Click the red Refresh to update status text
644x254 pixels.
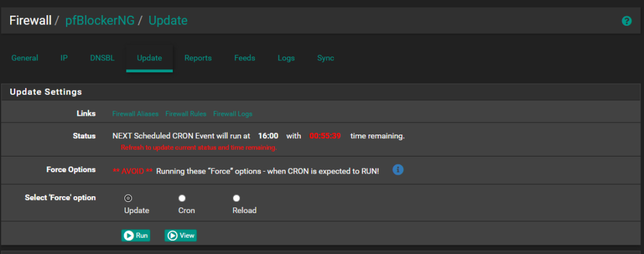[199, 147]
